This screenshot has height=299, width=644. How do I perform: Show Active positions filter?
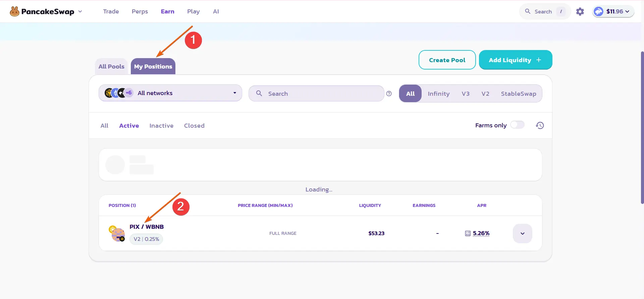coord(129,126)
